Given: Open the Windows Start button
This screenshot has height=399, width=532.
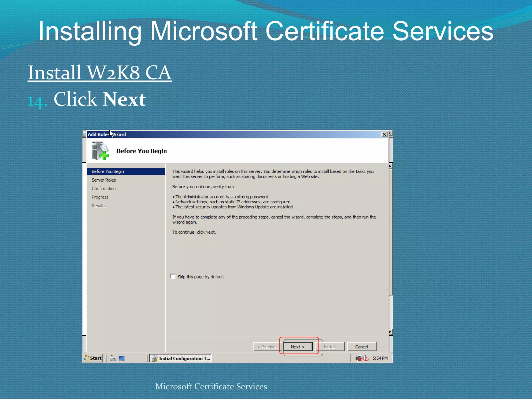Looking at the screenshot, I should [93, 358].
